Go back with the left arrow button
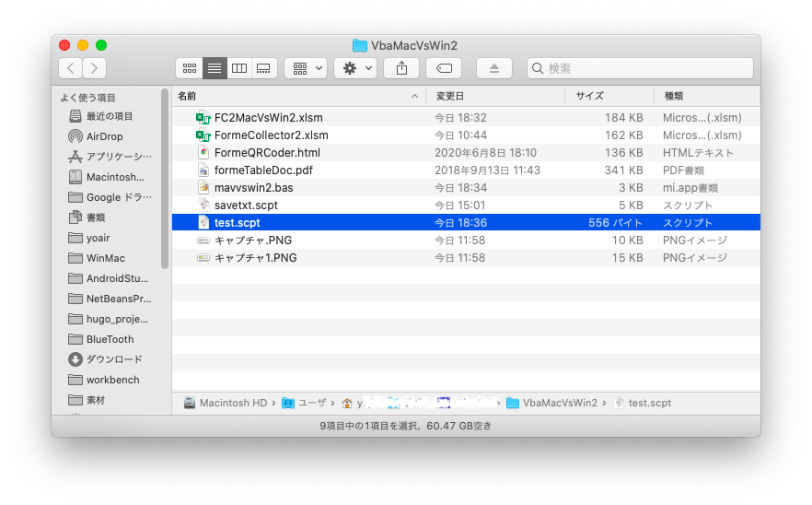The width and height of the screenshot is (812, 505). pos(70,68)
